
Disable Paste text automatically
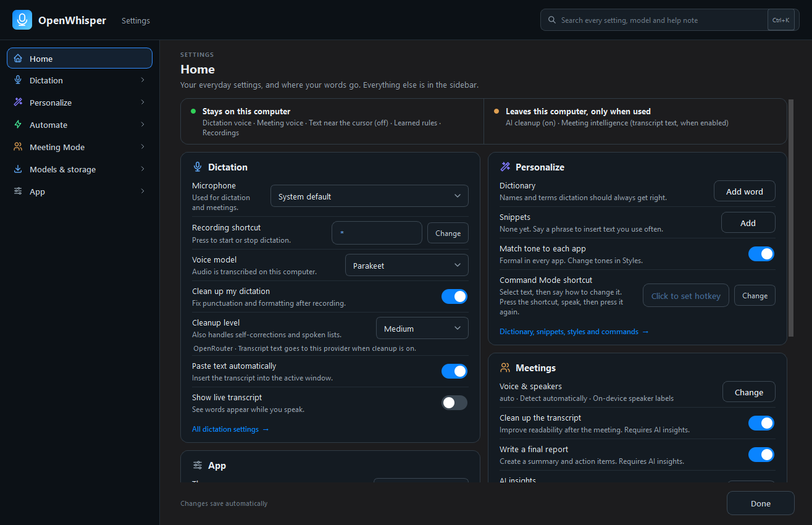pos(454,371)
